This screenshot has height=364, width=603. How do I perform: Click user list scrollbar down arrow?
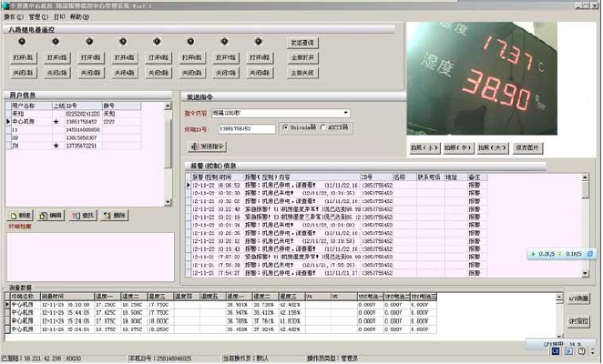pyautogui.click(x=168, y=202)
